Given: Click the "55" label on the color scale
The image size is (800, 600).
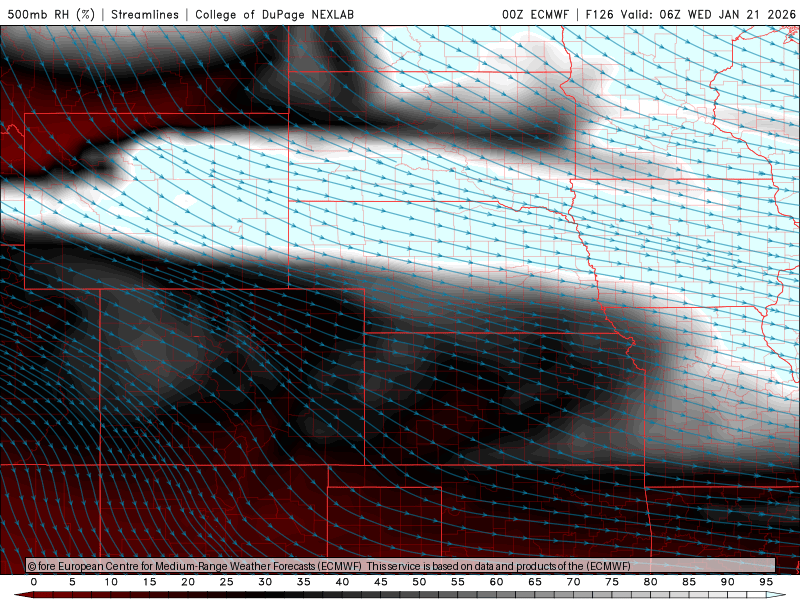Looking at the screenshot, I should [458, 582].
